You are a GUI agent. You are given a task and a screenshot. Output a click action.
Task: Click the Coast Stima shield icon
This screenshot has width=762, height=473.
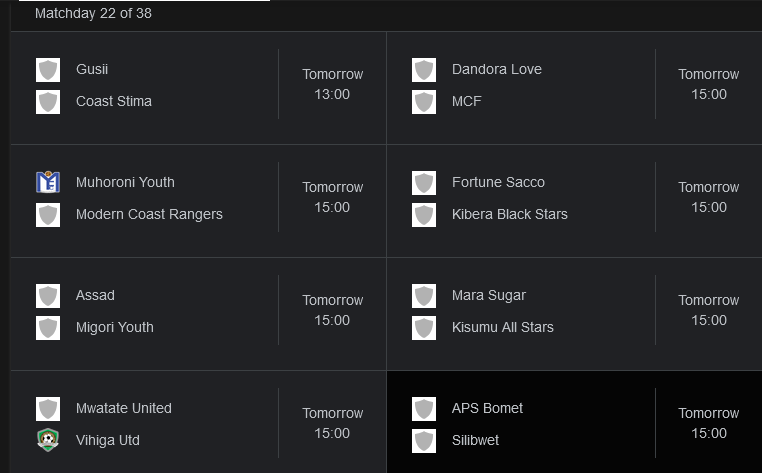point(48,102)
